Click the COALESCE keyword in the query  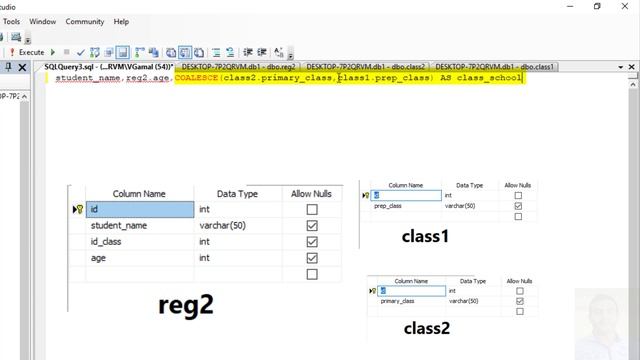[196, 78]
